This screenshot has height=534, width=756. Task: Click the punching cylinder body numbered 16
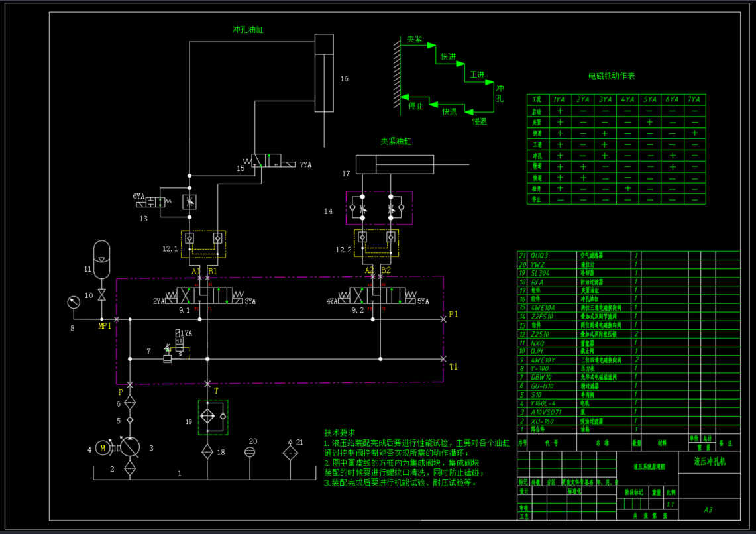coord(324,73)
